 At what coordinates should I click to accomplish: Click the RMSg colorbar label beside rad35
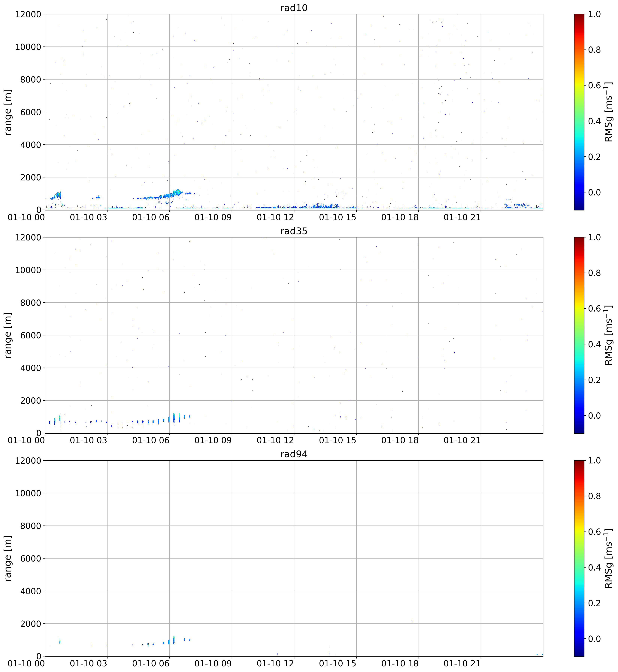pos(608,335)
